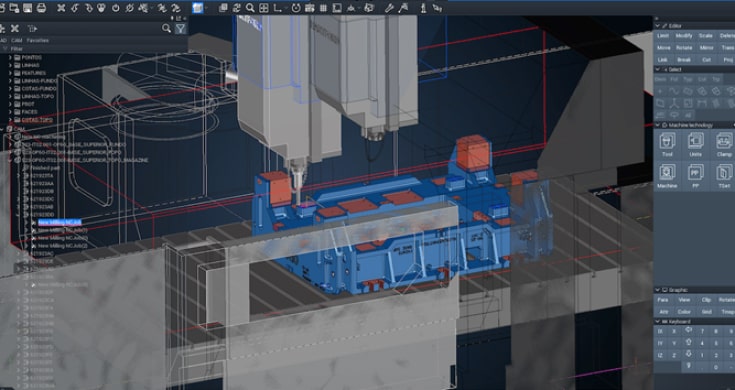Click the Save icon in top toolbar

(27, 8)
